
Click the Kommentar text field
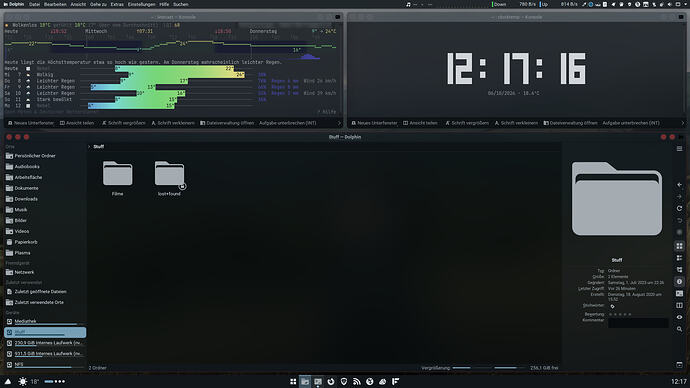638,322
